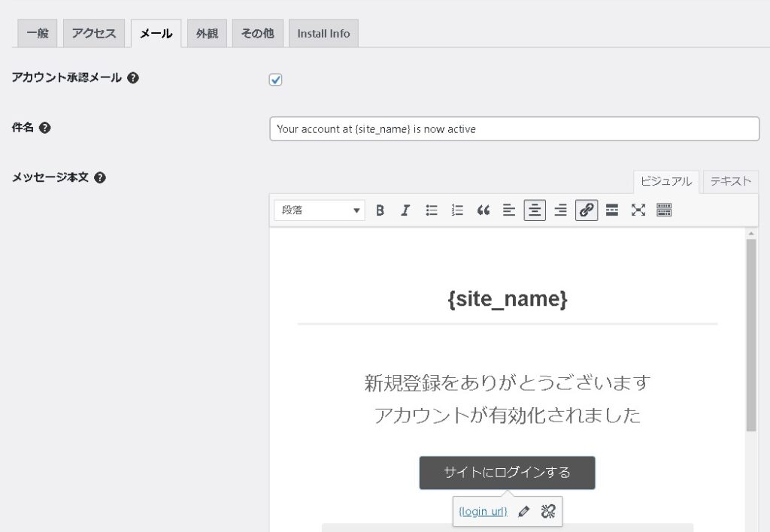Toggle center alignment button
This screenshot has width=770, height=532.
pyautogui.click(x=535, y=210)
